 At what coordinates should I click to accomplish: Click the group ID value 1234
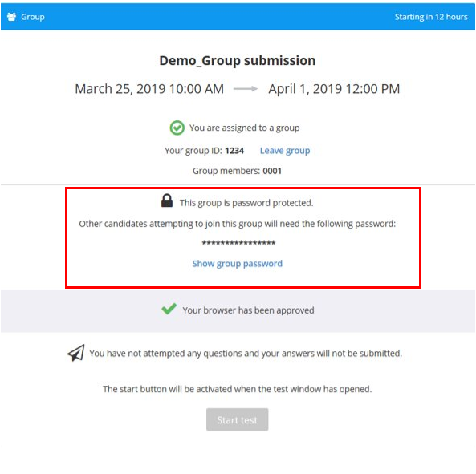tap(234, 151)
